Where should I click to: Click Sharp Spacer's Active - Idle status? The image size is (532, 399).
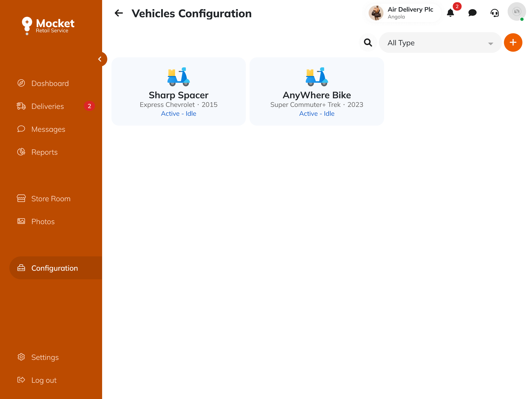tap(179, 114)
